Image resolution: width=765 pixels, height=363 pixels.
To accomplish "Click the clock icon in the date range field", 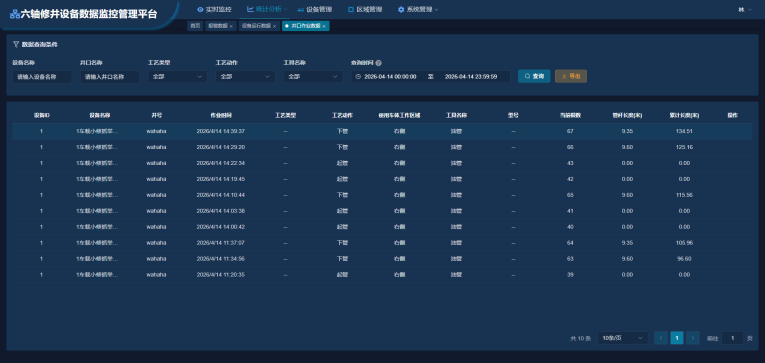I will (x=358, y=77).
